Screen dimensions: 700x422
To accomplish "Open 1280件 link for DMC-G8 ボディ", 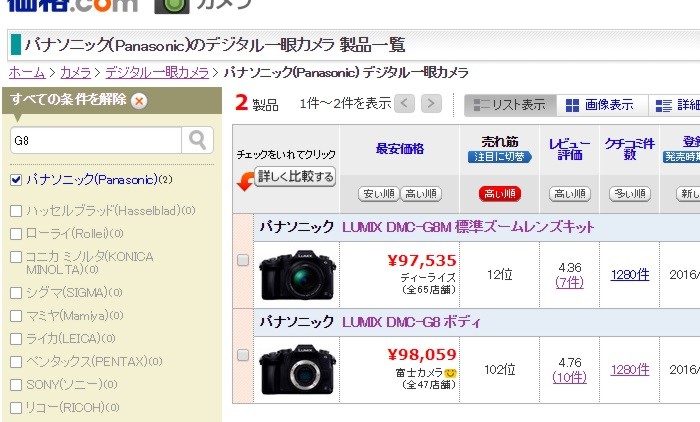I will click(630, 370).
